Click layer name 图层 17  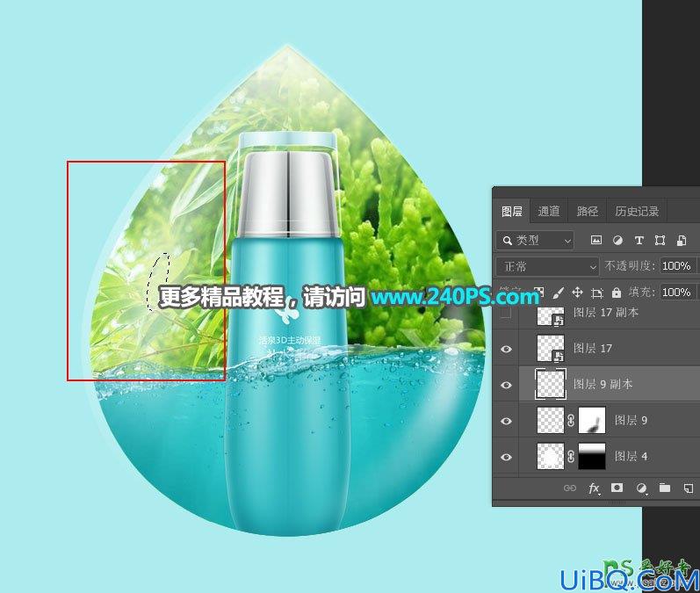coord(593,348)
